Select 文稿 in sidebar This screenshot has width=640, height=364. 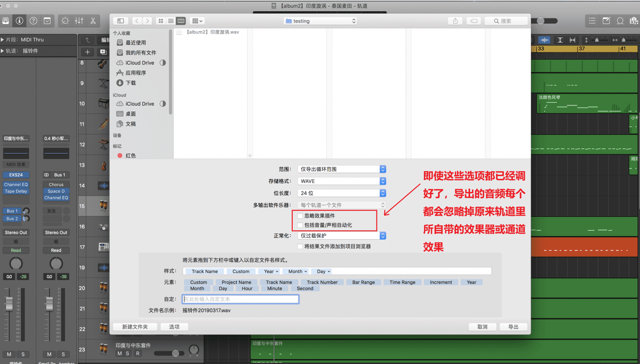tap(131, 124)
